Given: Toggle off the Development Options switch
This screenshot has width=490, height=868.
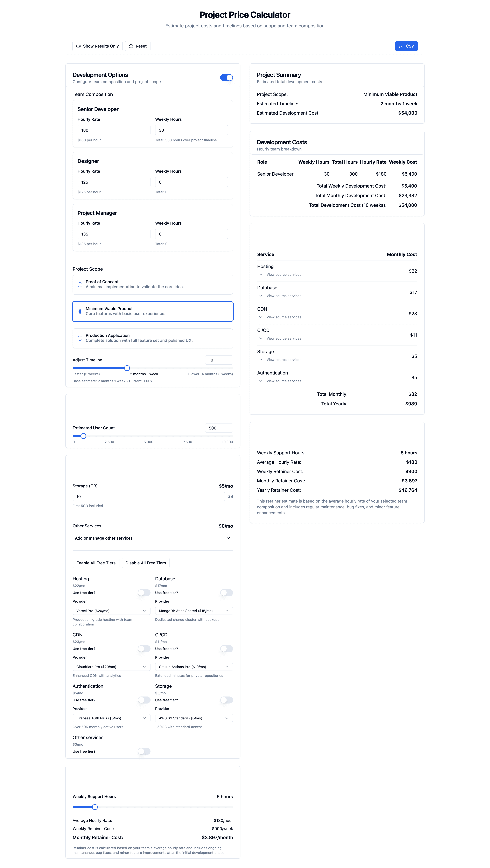Looking at the screenshot, I should coord(226,77).
